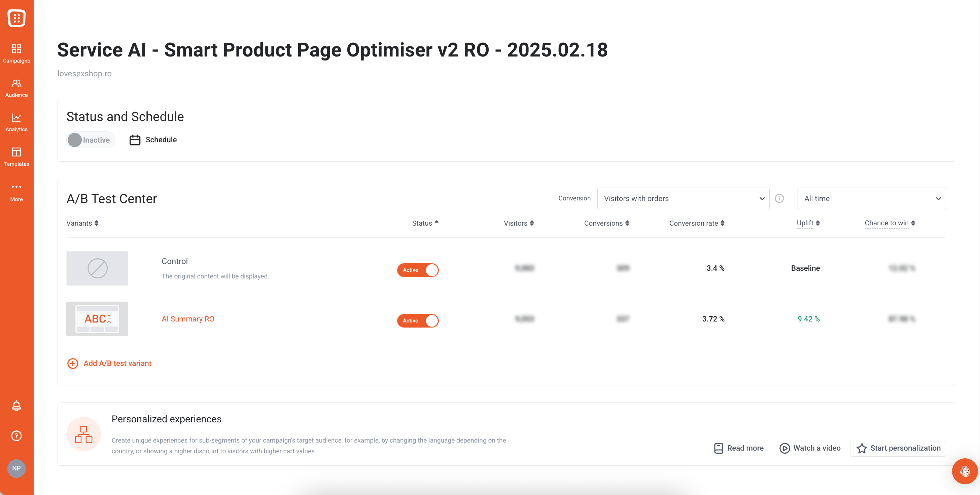
Task: Click the help question mark icon
Action: (x=16, y=435)
